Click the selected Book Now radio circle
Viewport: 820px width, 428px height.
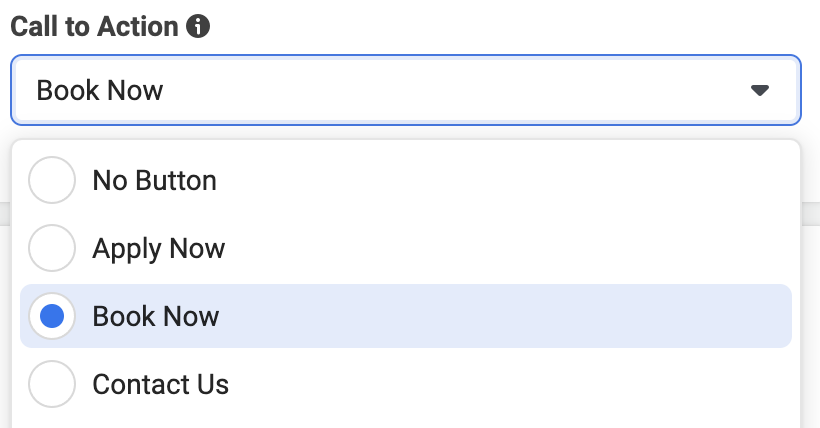[52, 317]
